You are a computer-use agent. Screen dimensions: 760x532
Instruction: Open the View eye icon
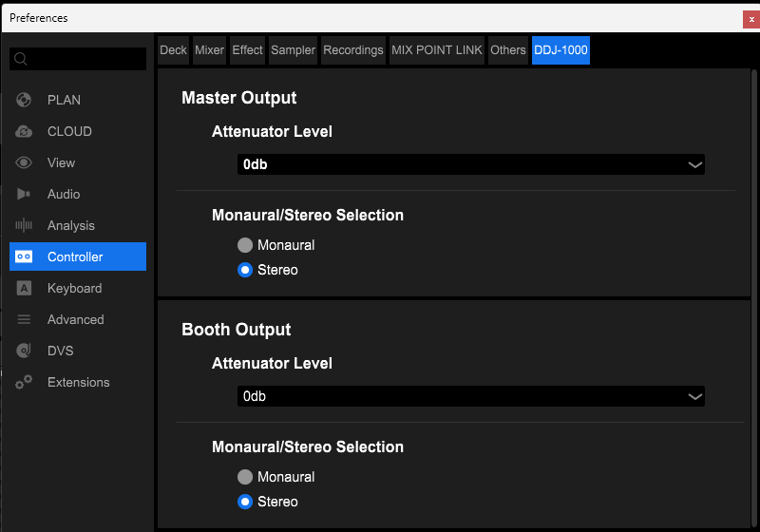[x=24, y=162]
